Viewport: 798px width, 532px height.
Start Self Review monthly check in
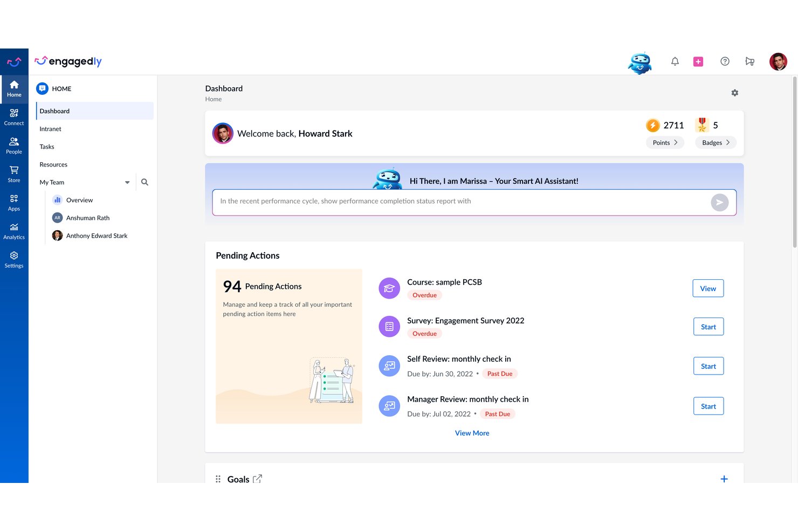click(708, 366)
